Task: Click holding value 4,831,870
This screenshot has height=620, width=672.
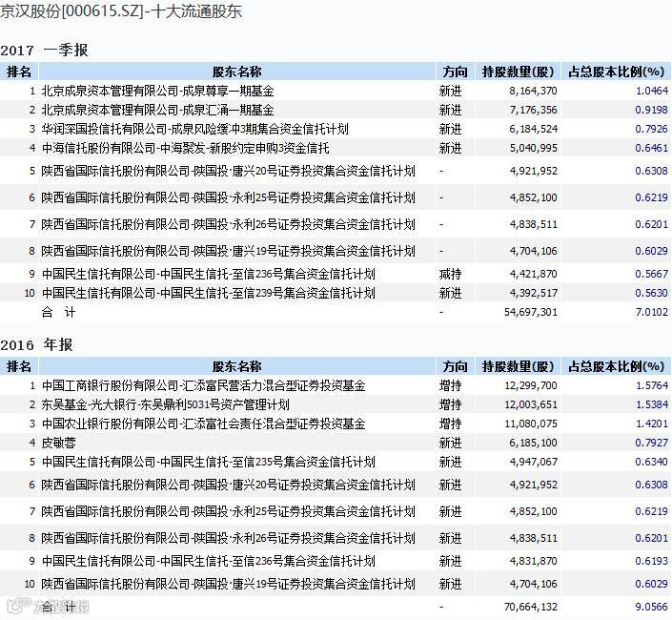Action: click(533, 561)
